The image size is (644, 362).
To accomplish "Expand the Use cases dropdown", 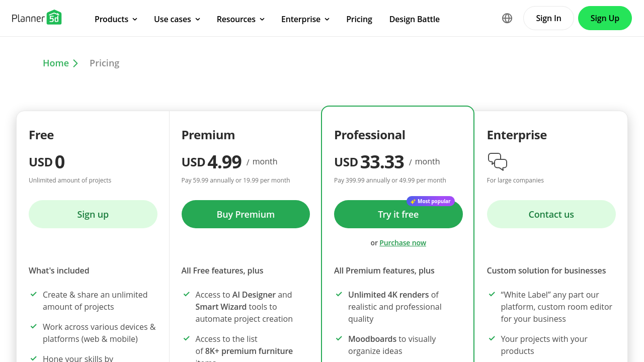I will pos(177,19).
